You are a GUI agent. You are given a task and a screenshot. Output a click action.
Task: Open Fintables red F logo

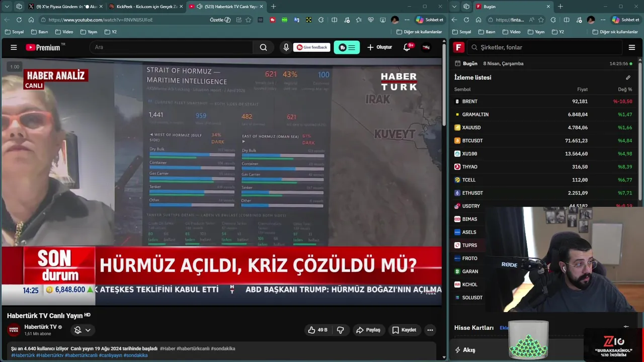click(x=458, y=47)
